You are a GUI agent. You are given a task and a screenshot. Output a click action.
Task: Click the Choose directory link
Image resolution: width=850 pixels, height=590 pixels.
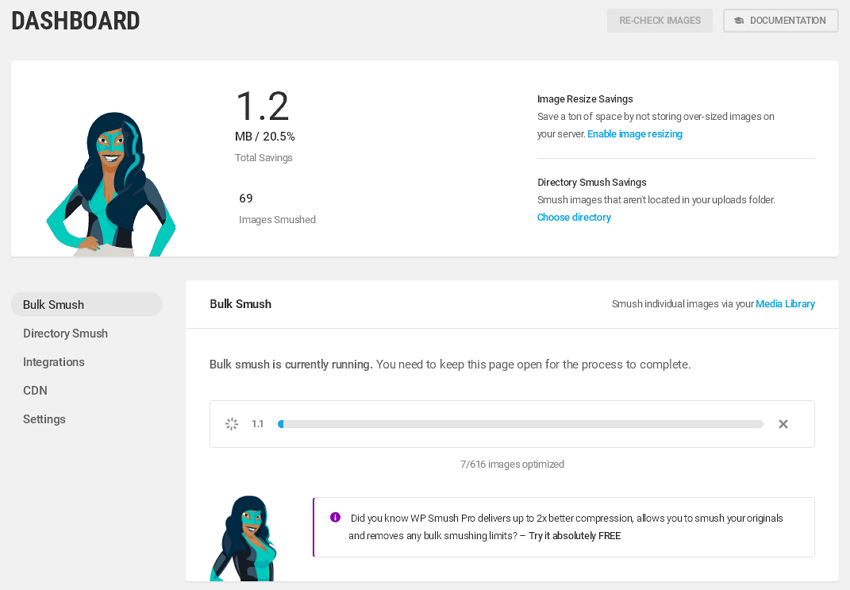click(574, 217)
